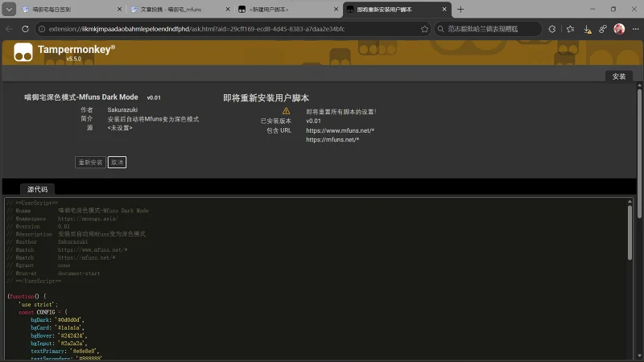Reload the current page
The image size is (644, 362).
[25, 29]
